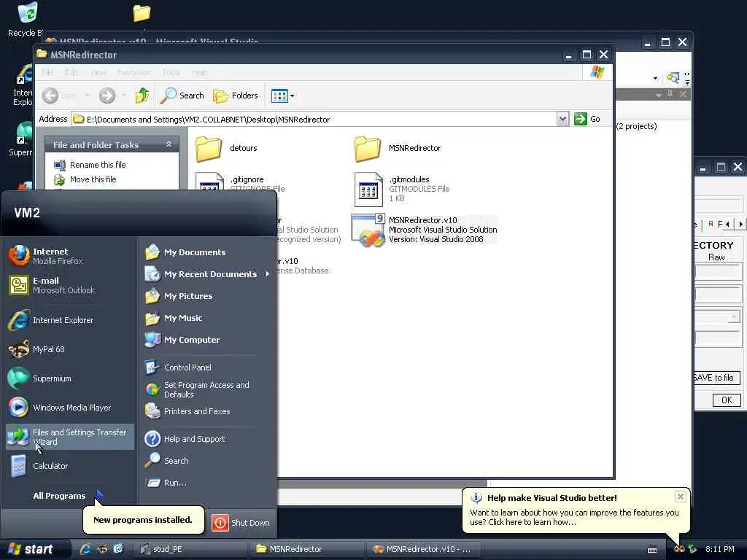The image size is (747, 560).
Task: Open Help menu in Explorer window
Action: [199, 72]
